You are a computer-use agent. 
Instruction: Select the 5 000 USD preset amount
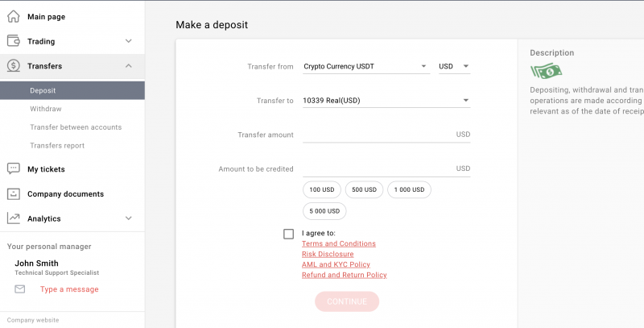coord(324,211)
